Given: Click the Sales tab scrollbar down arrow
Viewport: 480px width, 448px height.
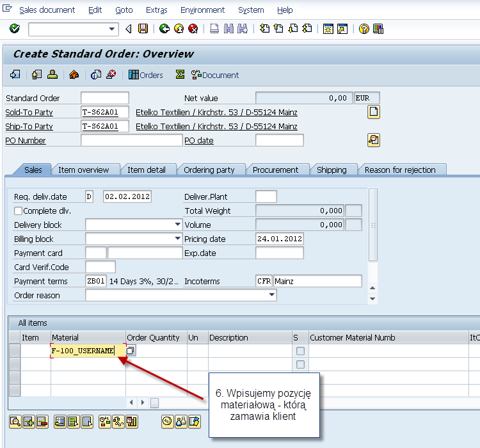Looking at the screenshot, I should (372, 299).
